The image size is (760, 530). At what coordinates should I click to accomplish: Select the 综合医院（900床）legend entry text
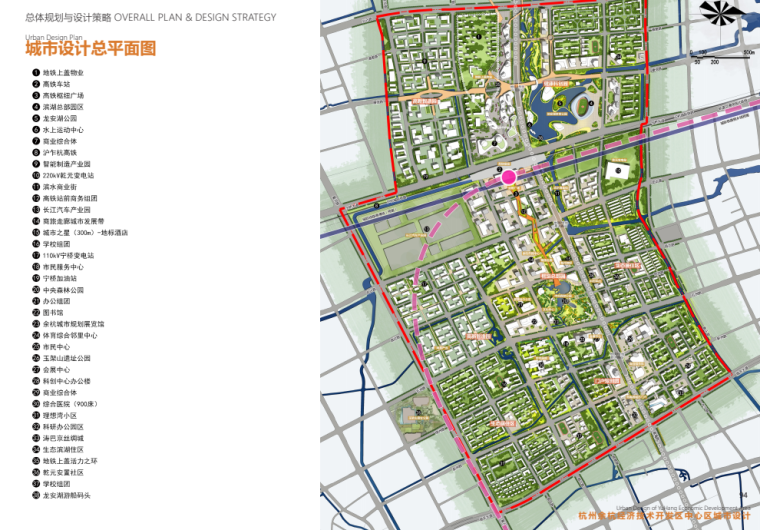click(69, 403)
